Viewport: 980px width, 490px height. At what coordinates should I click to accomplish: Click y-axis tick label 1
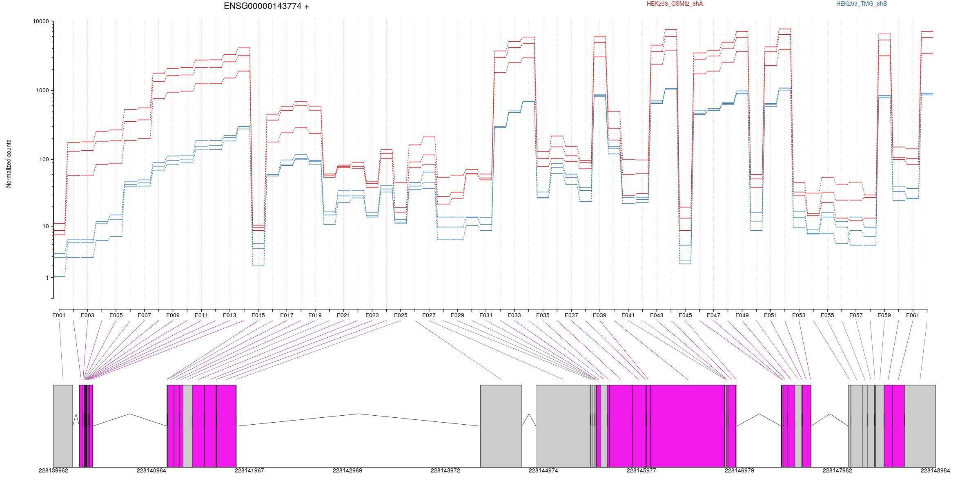pos(47,278)
